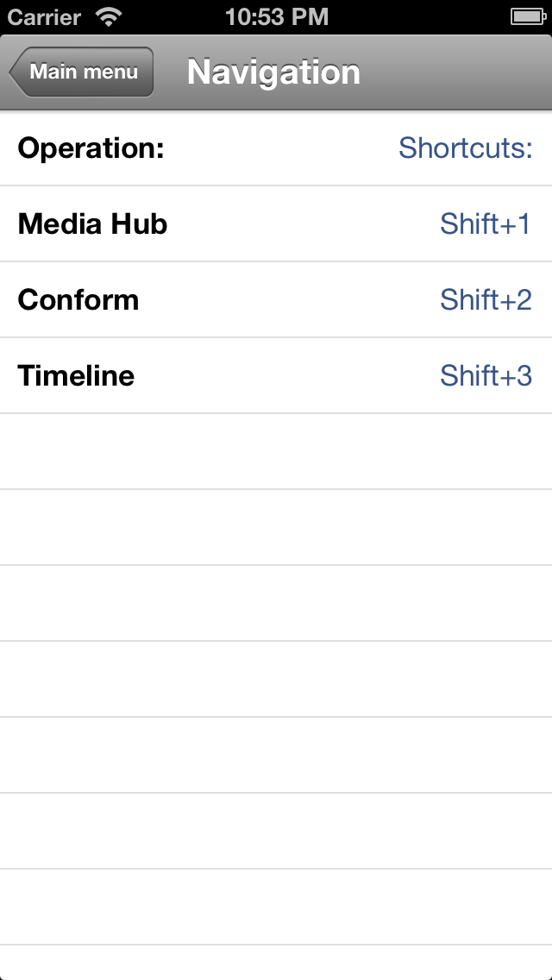Tap the Navigation title in header
The image size is (552, 980).
273,72
